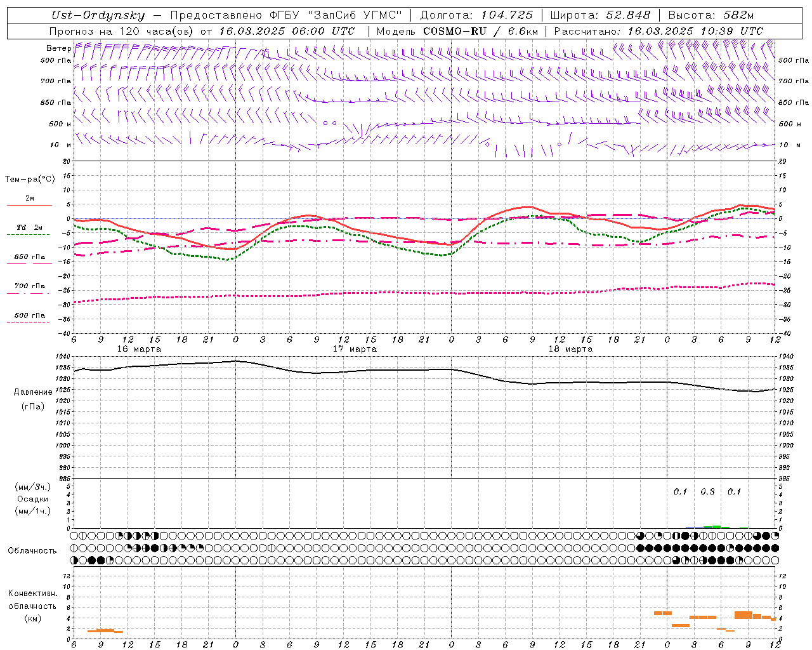Click the Давление pressure panel label
Screen dimensions: 812x650
click(x=33, y=392)
